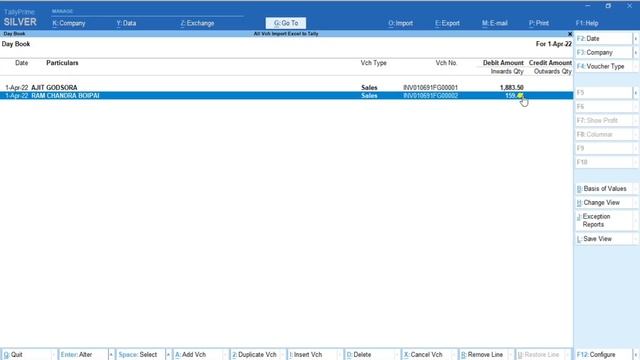Click voucher number INV010691FG00001
Image resolution: width=640 pixels, height=360 pixels.
click(430, 87)
